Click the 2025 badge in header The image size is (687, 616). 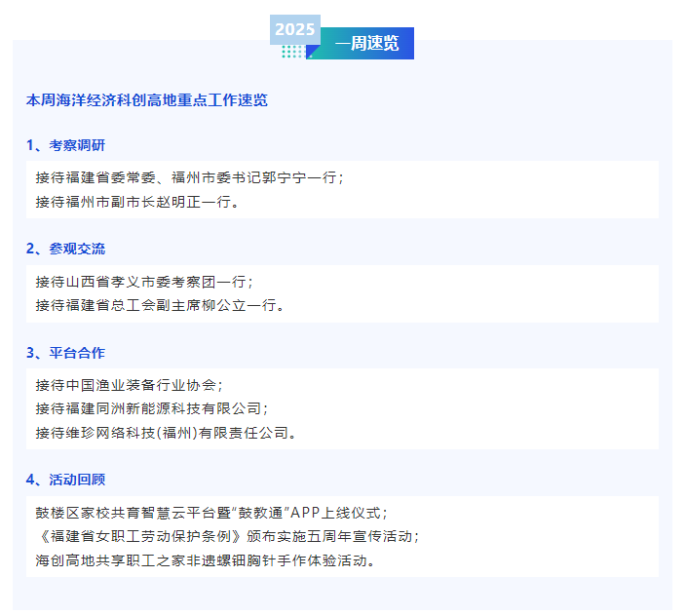point(295,30)
